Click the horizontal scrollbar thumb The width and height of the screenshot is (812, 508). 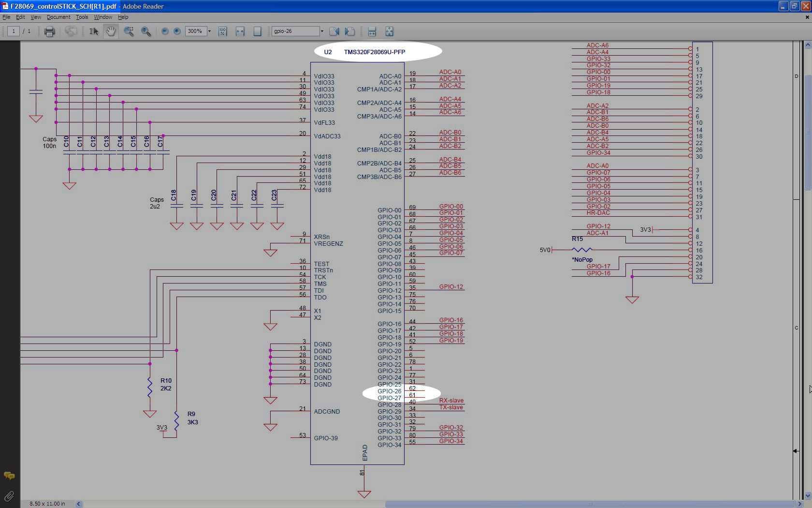tap(590, 504)
